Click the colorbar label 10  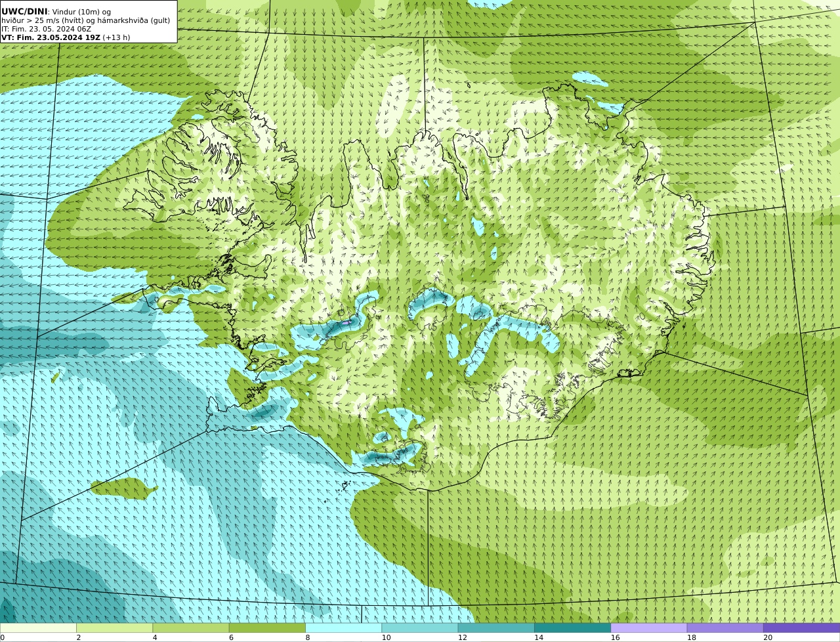click(x=386, y=637)
